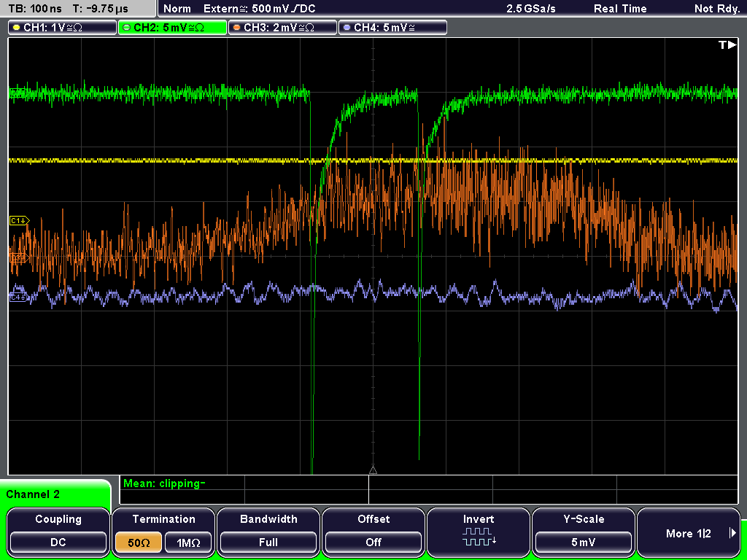Click the Extern 500 mV trigger source readout
This screenshot has height=560, width=747.
pos(259,9)
